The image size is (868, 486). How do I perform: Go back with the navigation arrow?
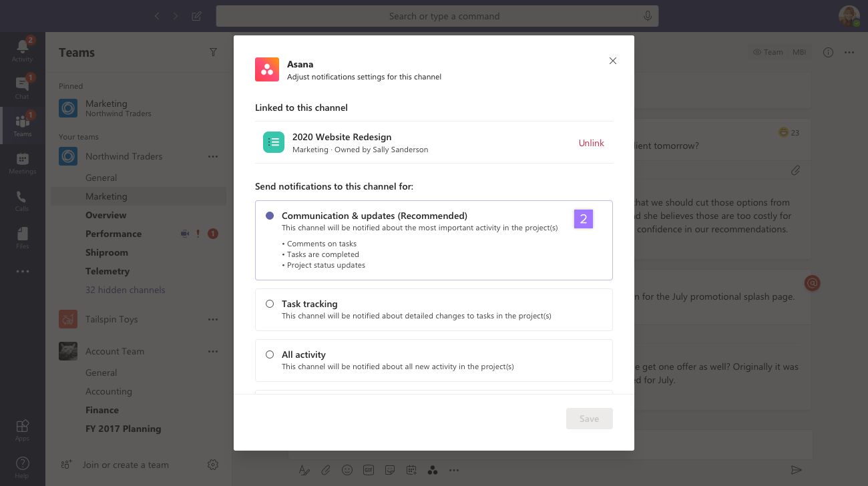coord(157,16)
